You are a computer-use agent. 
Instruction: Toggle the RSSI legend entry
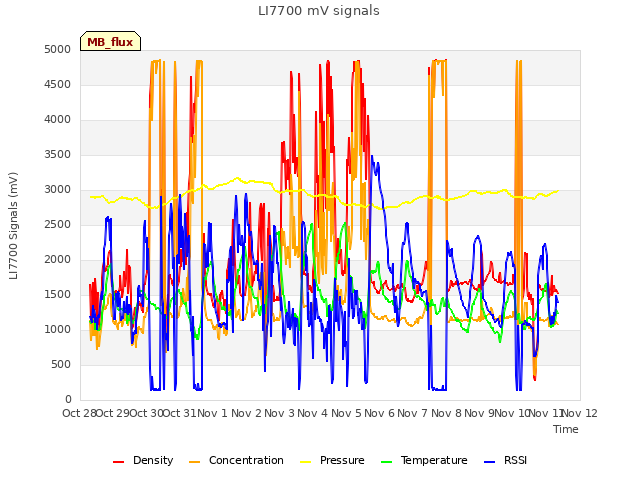pos(505,460)
